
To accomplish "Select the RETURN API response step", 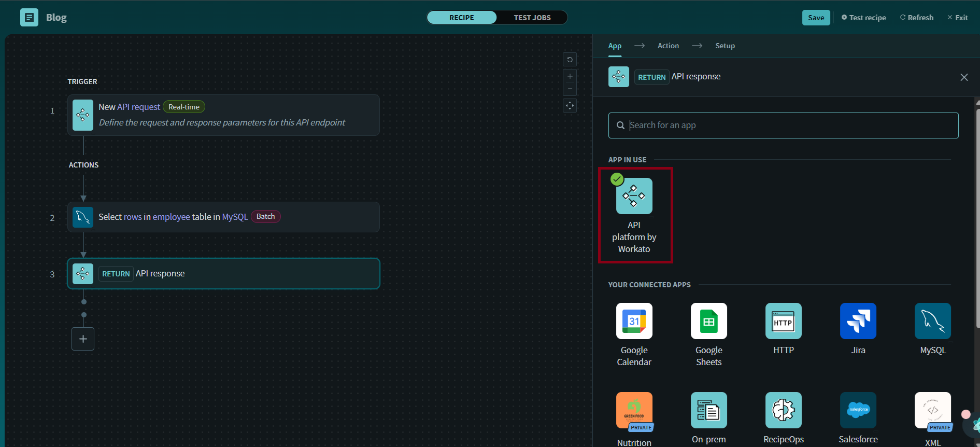I will [x=223, y=273].
